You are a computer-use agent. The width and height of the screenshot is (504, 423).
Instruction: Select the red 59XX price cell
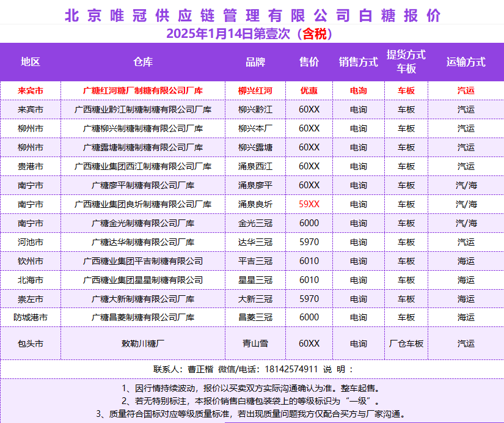tap(309, 204)
